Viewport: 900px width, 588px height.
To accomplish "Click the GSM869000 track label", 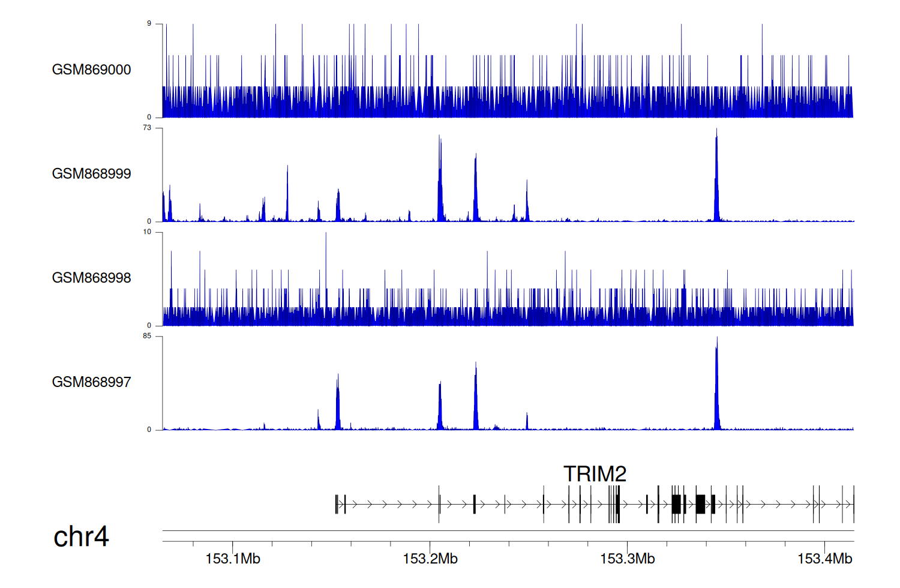I will (91, 70).
